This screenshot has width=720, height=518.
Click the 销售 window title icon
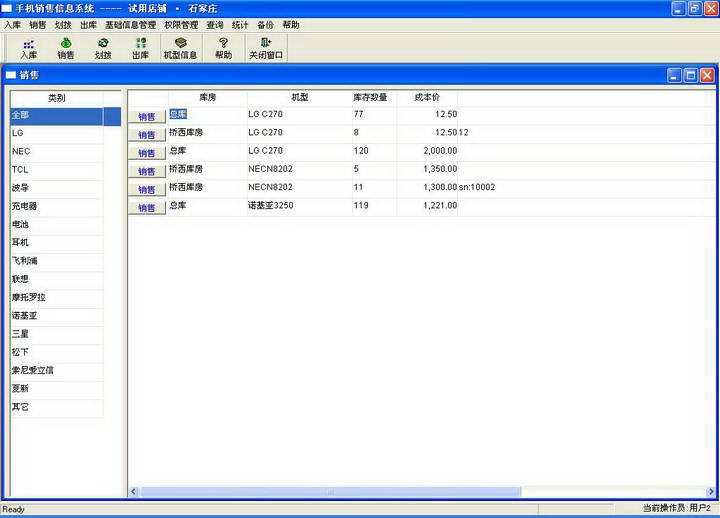[10, 75]
